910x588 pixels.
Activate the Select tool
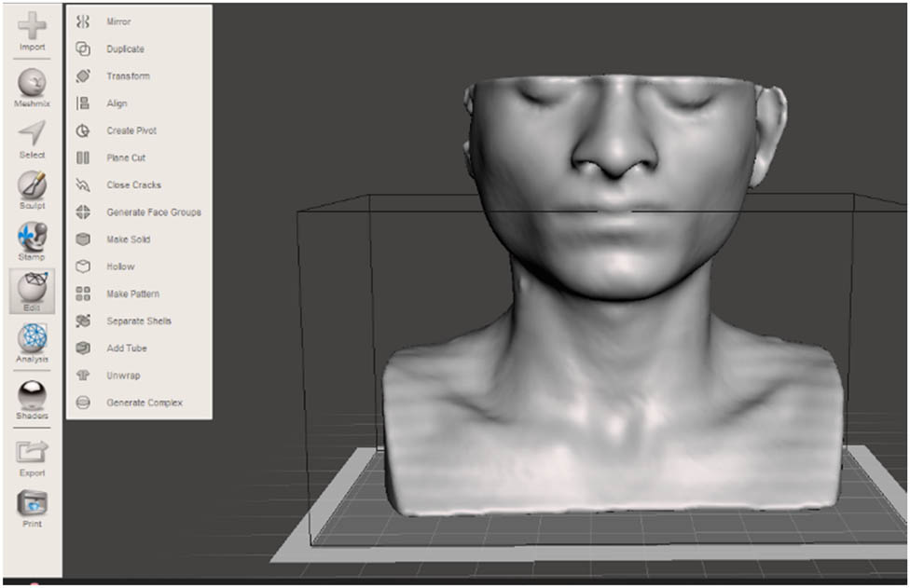click(31, 135)
